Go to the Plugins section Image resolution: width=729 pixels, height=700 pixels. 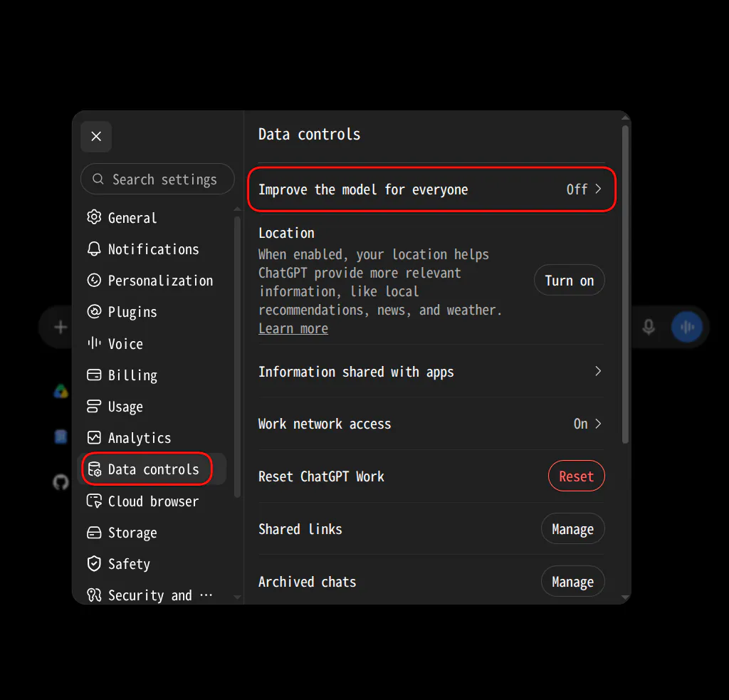click(x=152, y=312)
